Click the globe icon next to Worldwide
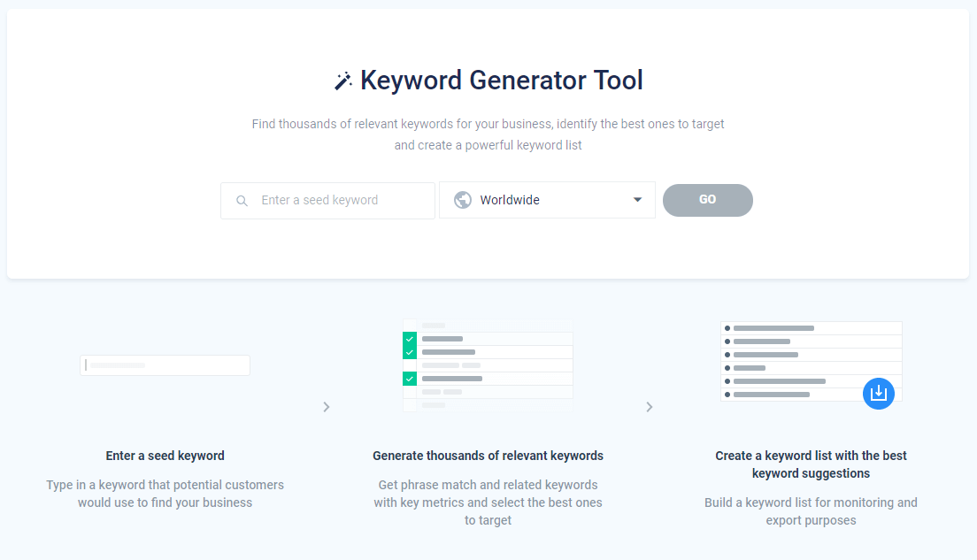977x560 pixels. 462,200
